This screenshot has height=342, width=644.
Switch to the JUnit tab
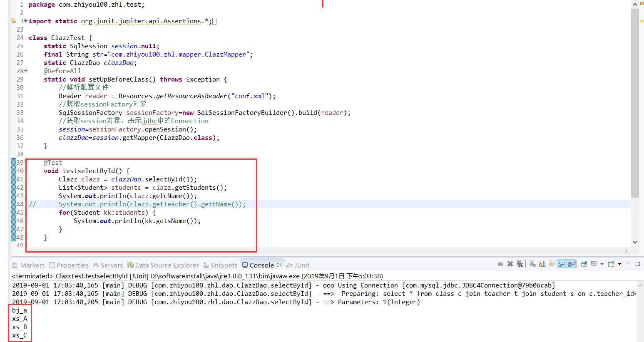pos(298,265)
